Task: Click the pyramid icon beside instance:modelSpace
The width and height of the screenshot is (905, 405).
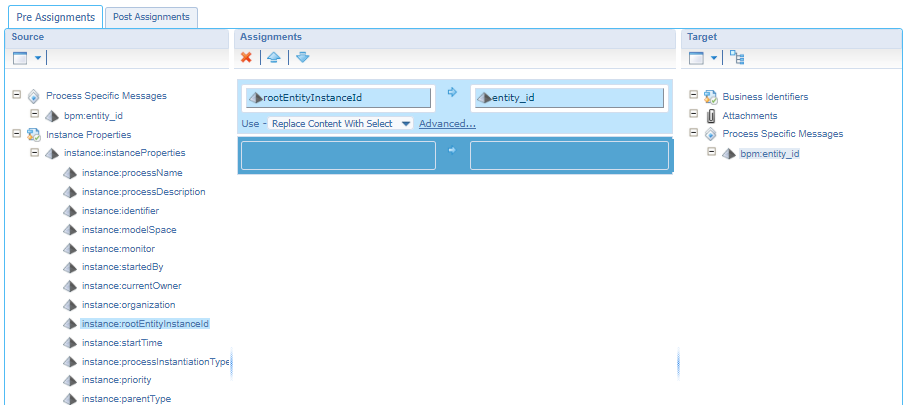Action: pyautogui.click(x=70, y=230)
